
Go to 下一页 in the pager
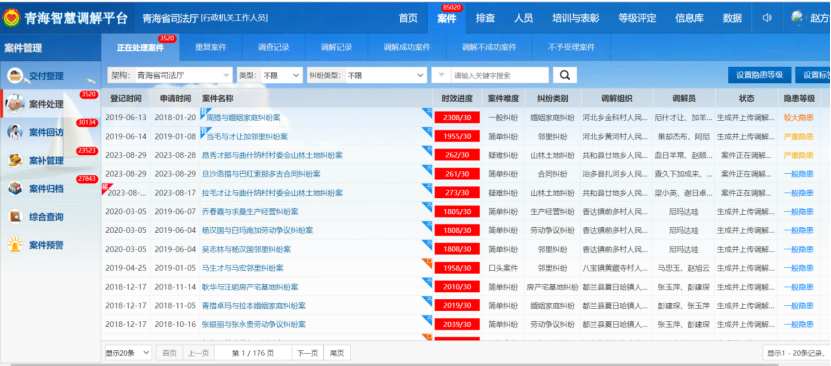pos(307,353)
